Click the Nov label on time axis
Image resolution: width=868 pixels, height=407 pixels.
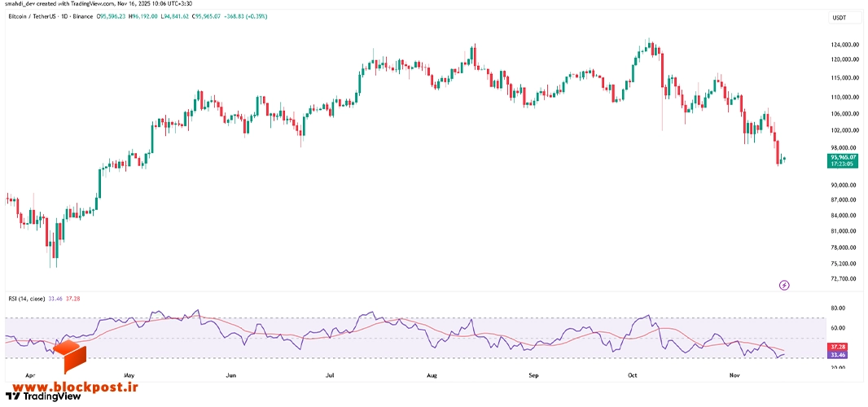tap(734, 375)
